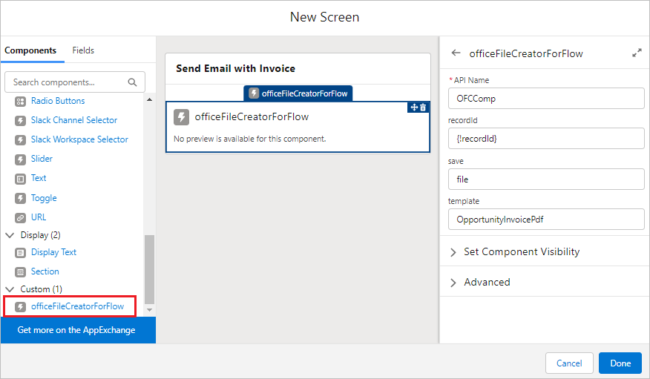
Task: Click the Done button
Action: (x=620, y=363)
